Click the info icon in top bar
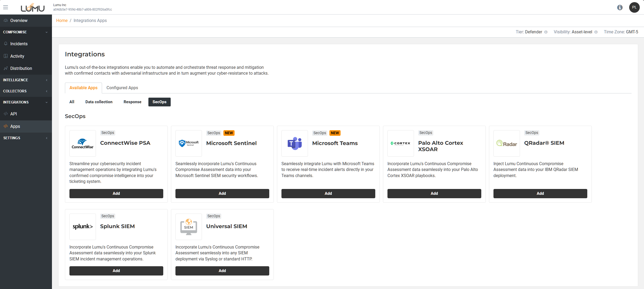 620,7
